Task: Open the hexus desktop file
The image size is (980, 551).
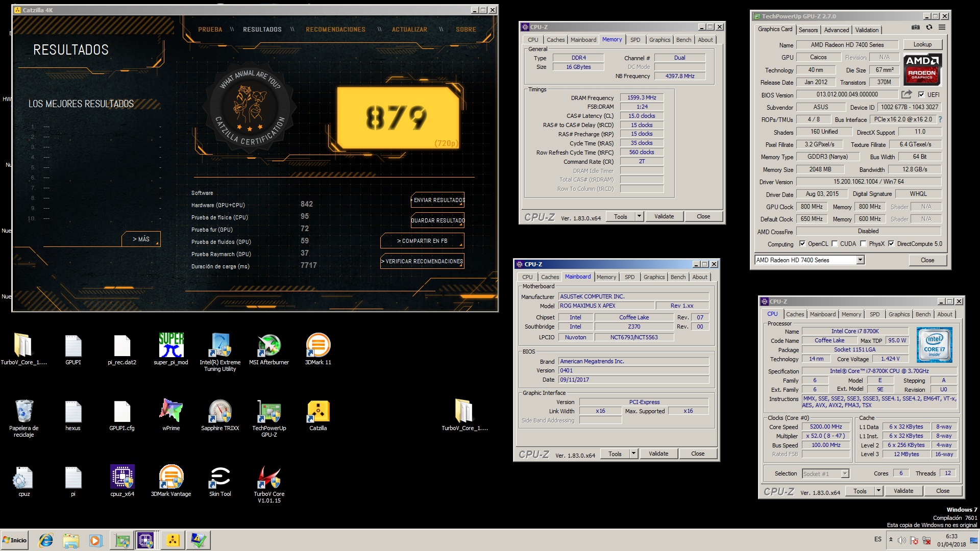Action: point(73,415)
